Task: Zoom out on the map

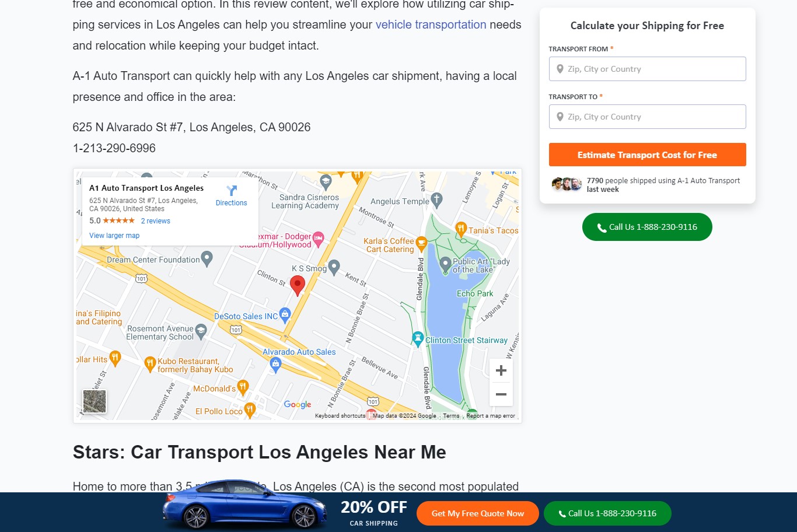Action: (x=501, y=394)
